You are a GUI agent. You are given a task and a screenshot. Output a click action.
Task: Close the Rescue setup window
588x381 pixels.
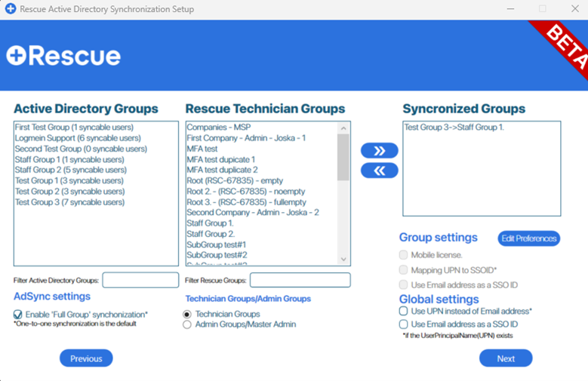click(x=575, y=8)
